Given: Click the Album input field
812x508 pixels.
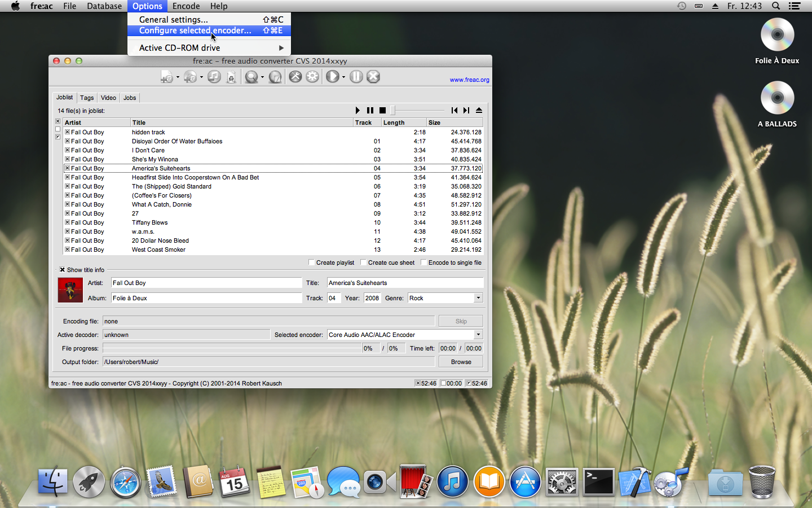Looking at the screenshot, I should tap(206, 298).
